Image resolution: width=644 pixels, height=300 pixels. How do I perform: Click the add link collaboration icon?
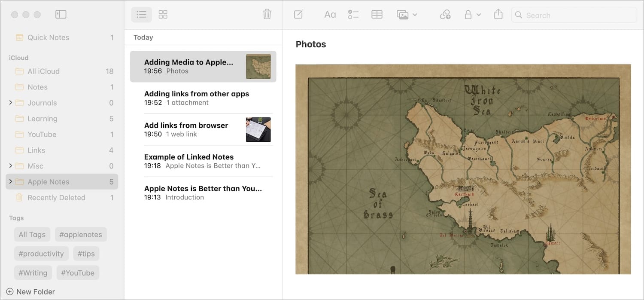pos(445,15)
